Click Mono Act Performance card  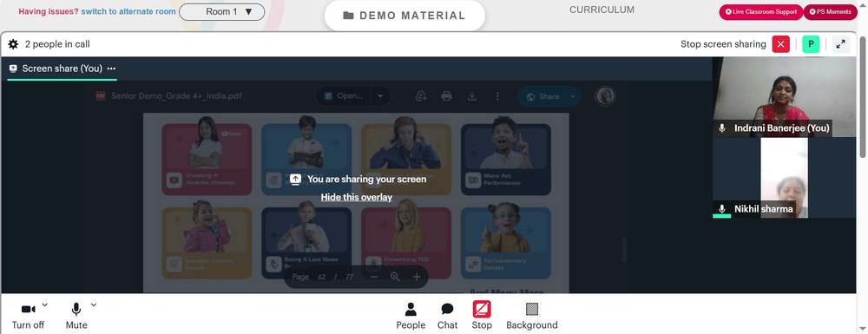[x=505, y=160]
